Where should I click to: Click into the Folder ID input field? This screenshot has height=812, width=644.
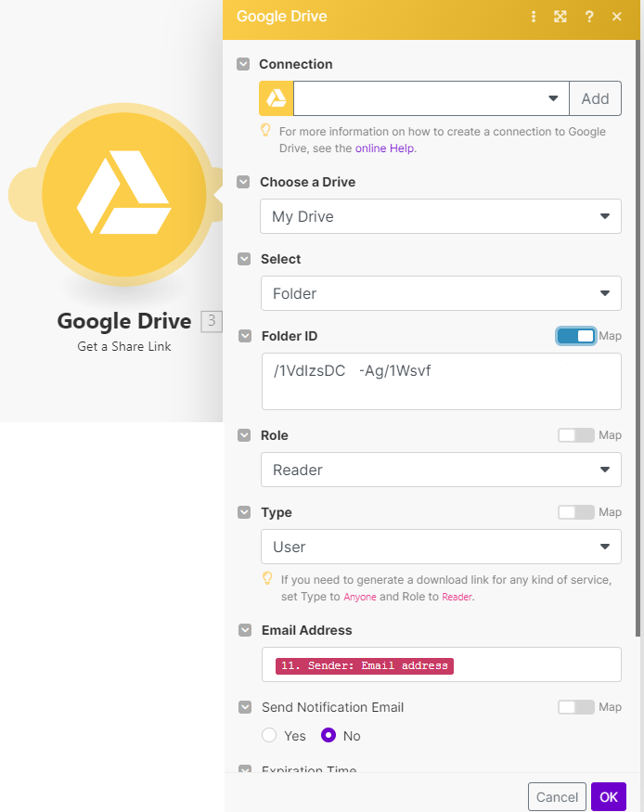(x=442, y=381)
